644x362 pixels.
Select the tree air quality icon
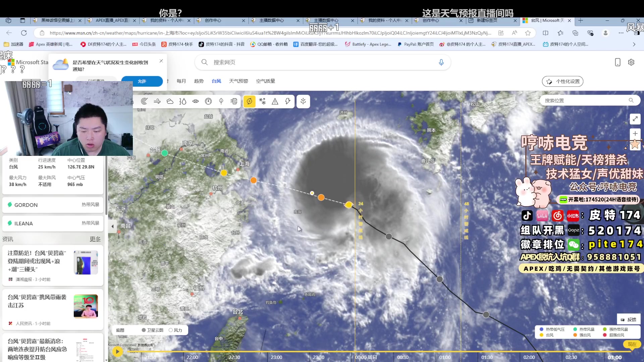(221, 101)
